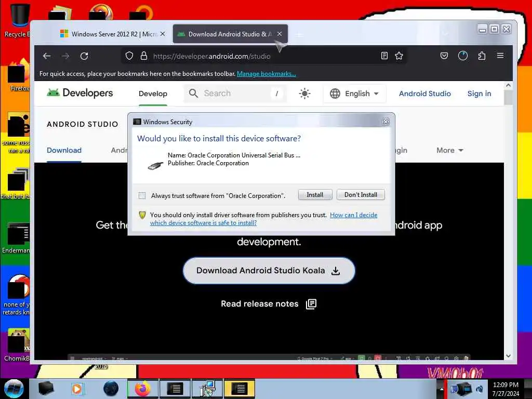Image resolution: width=532 pixels, height=399 pixels.
Task: Click the Android Developers logo
Action: click(80, 92)
